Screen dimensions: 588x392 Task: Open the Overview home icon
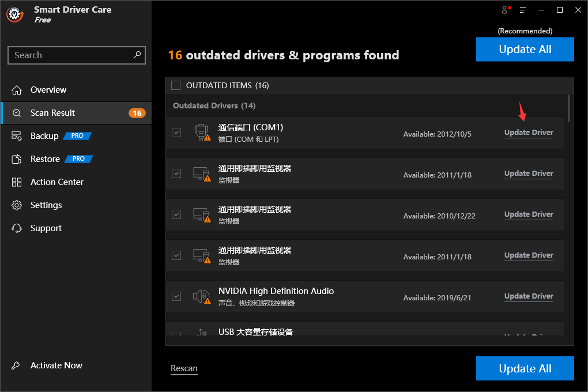[x=17, y=90]
